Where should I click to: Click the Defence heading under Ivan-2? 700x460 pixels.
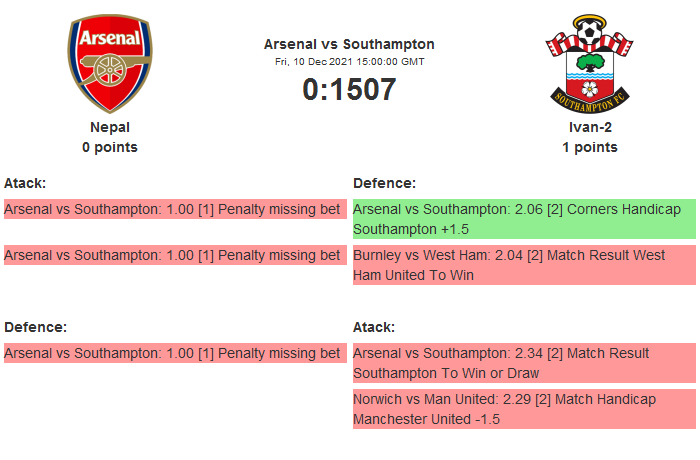[x=384, y=183]
